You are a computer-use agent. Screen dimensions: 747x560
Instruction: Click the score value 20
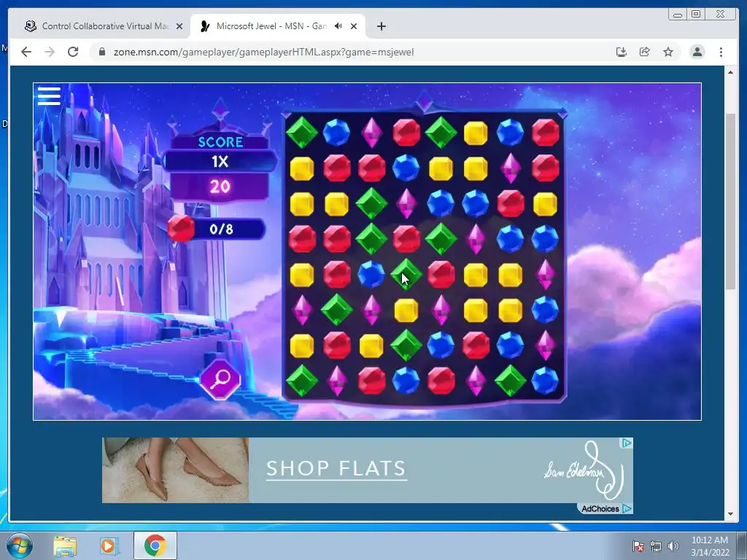coord(220,187)
